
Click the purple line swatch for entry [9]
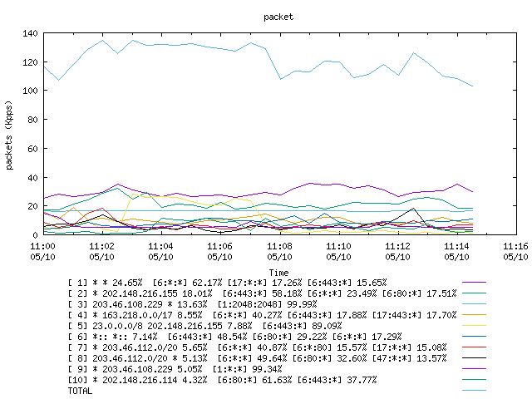coord(474,369)
